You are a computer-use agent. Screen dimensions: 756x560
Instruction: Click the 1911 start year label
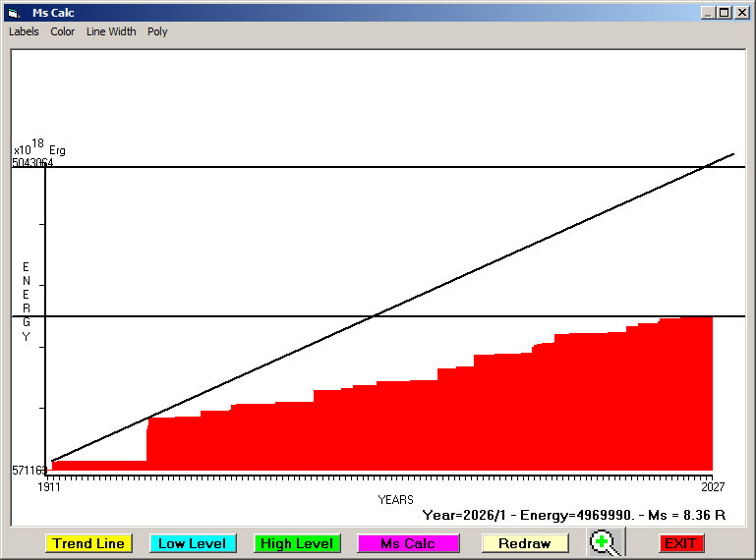tap(49, 487)
